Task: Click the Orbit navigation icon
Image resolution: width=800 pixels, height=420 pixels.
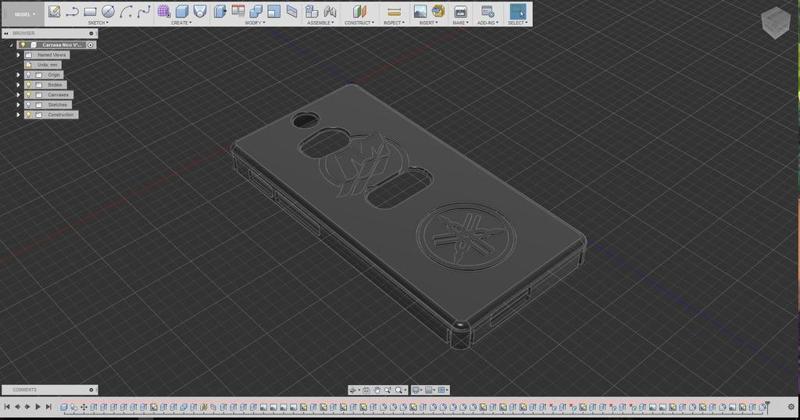Action: [x=353, y=390]
